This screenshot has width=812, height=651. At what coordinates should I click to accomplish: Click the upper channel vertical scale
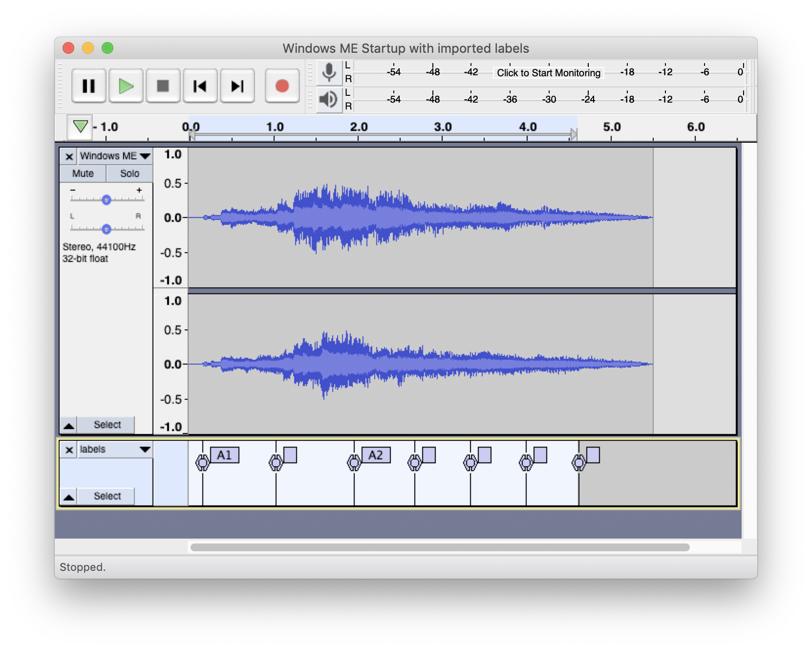[171, 217]
